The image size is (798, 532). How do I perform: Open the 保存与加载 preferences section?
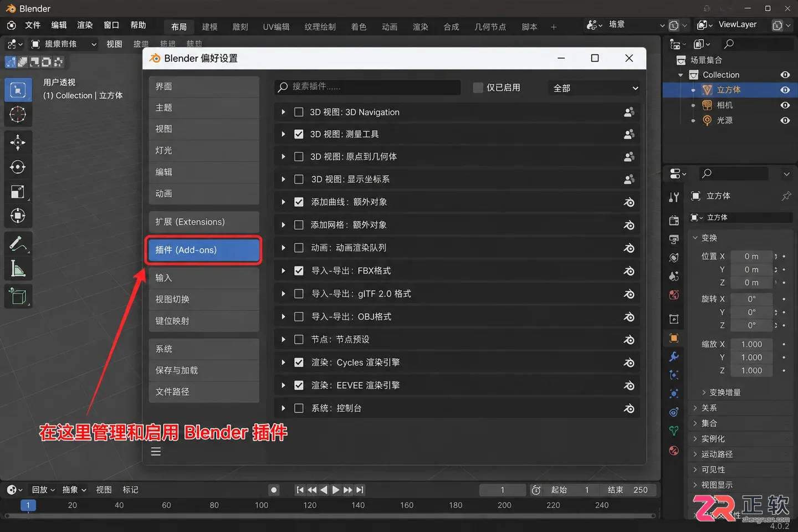pos(204,370)
